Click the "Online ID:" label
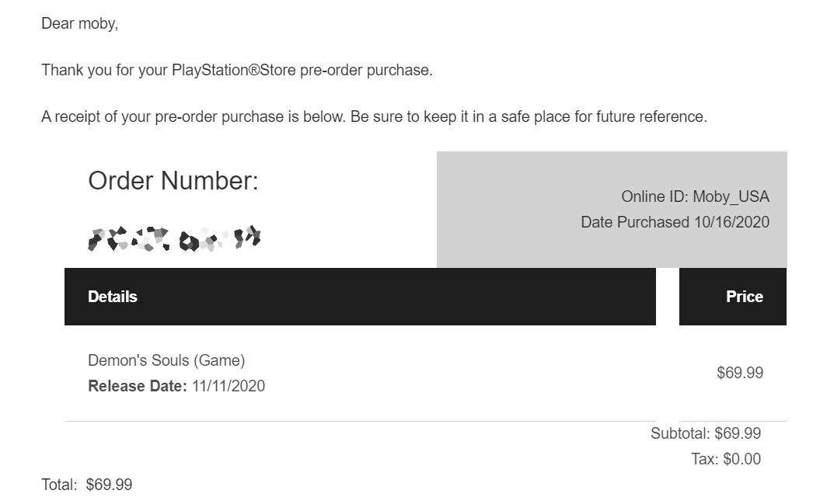This screenshot has width=813, height=504. click(x=654, y=197)
